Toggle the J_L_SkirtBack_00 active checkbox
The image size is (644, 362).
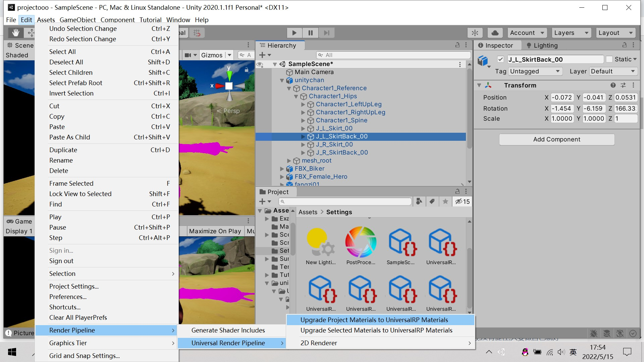pyautogui.click(x=500, y=59)
